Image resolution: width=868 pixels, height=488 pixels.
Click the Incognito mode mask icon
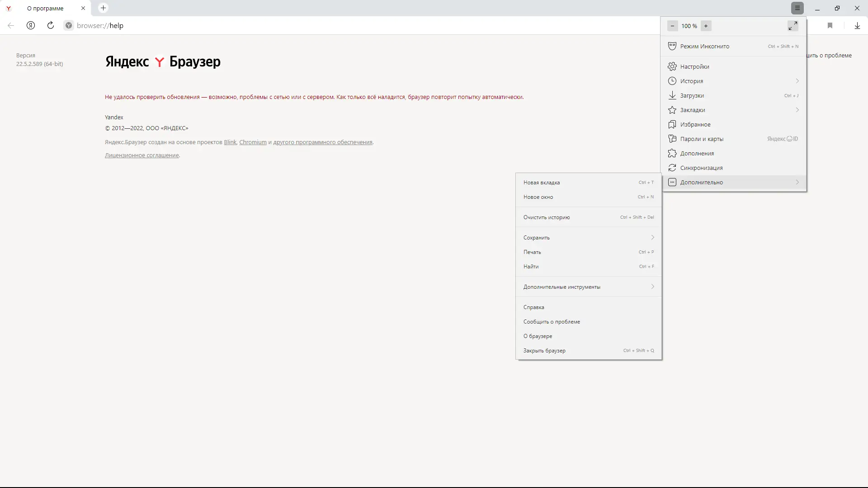[672, 46]
